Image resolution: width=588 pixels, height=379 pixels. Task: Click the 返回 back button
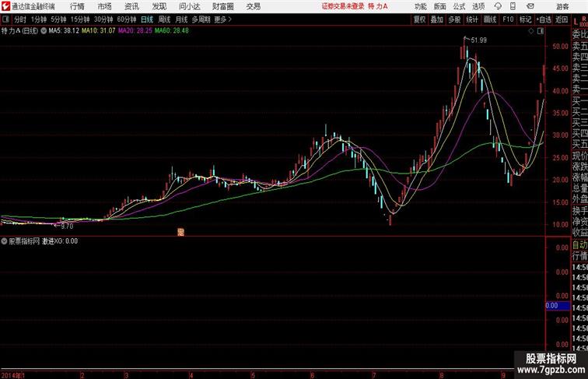[562, 19]
